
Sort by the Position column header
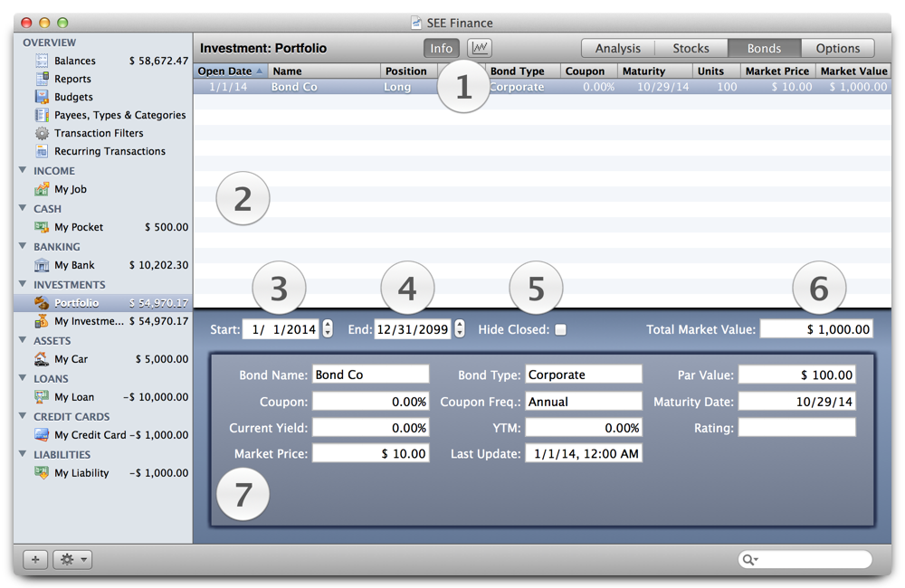point(409,71)
